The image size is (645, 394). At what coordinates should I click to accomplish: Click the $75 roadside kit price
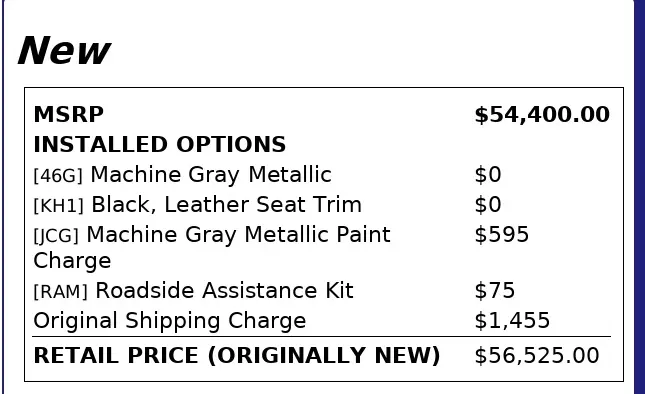[494, 290]
